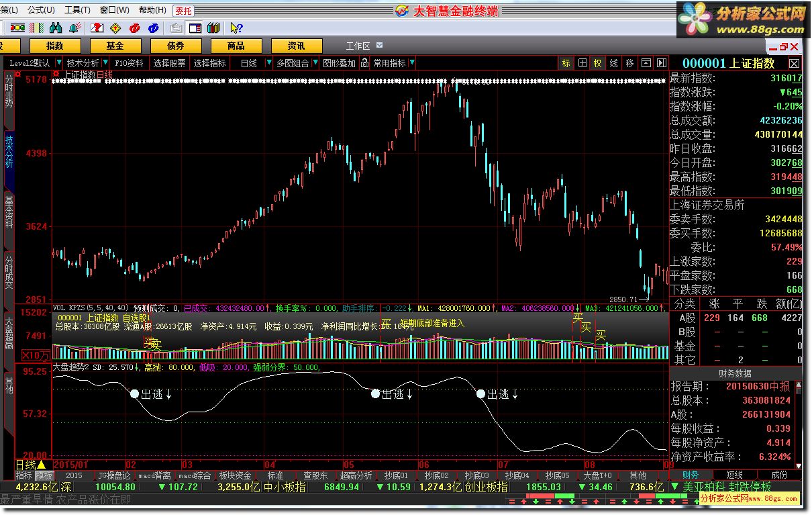
Task: Click the 日线 period label with yellow triangle
Action: [x=31, y=465]
